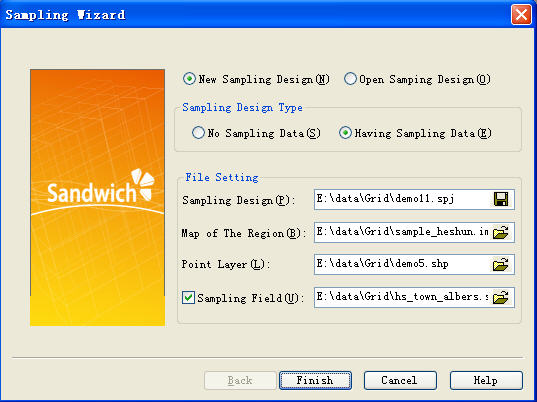Click the disabled Back button
This screenshot has height=402, width=537.
coord(240,380)
